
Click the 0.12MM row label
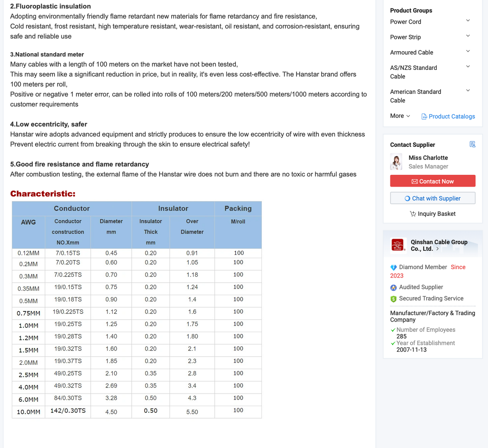tap(28, 253)
